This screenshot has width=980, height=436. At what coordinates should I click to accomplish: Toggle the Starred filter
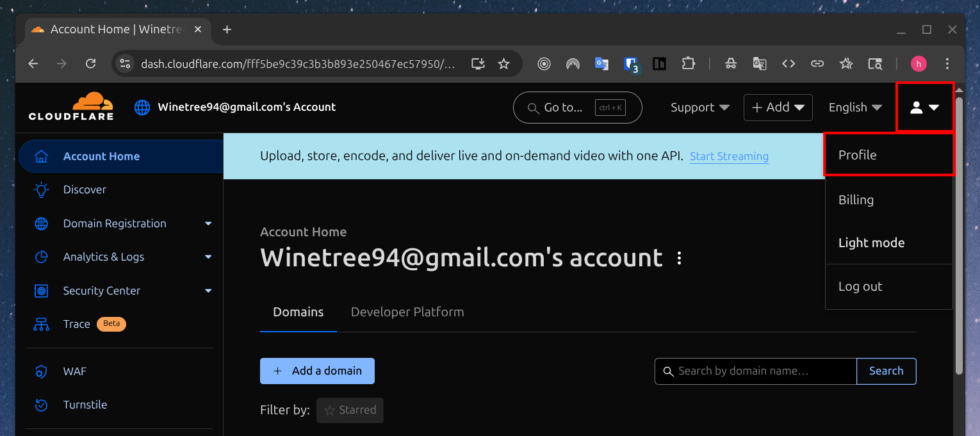(x=350, y=410)
